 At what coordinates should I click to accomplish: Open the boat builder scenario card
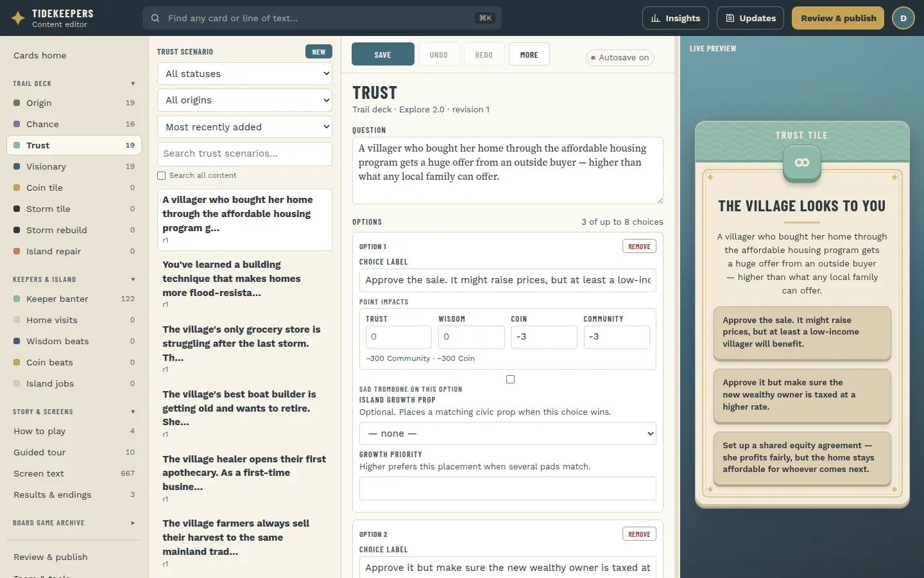coord(244,414)
